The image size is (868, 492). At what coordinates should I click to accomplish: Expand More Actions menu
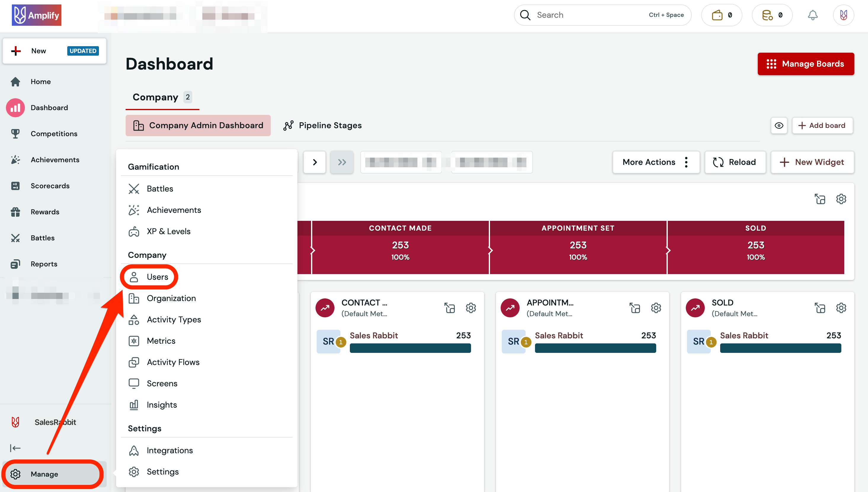tap(656, 162)
